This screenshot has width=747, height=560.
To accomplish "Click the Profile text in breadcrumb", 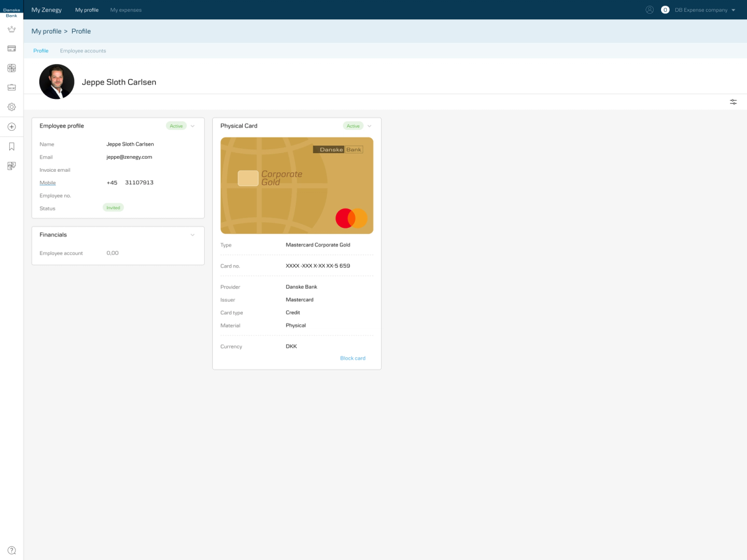I will pyautogui.click(x=81, y=31).
